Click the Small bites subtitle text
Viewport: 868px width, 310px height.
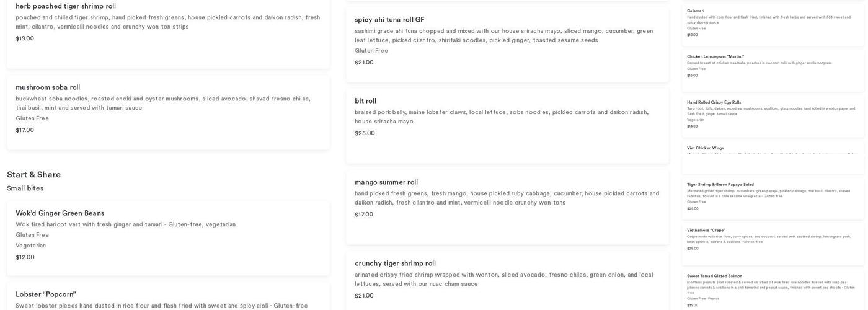[x=25, y=188]
